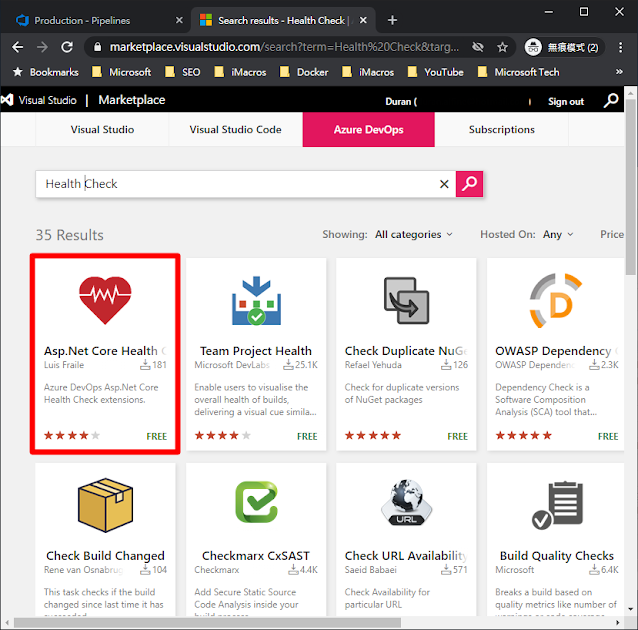Click the Check Build Changed box icon
Image resolution: width=638 pixels, height=630 pixels.
click(105, 505)
